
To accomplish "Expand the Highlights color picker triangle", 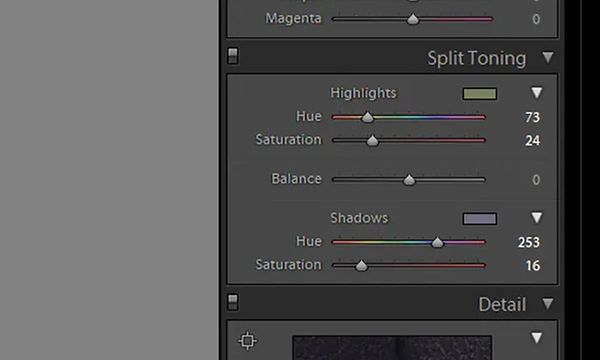I will point(536,93).
